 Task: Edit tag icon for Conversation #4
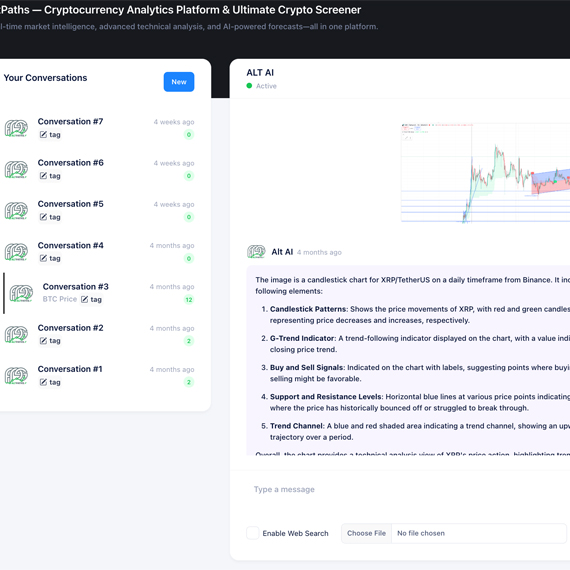point(43,258)
